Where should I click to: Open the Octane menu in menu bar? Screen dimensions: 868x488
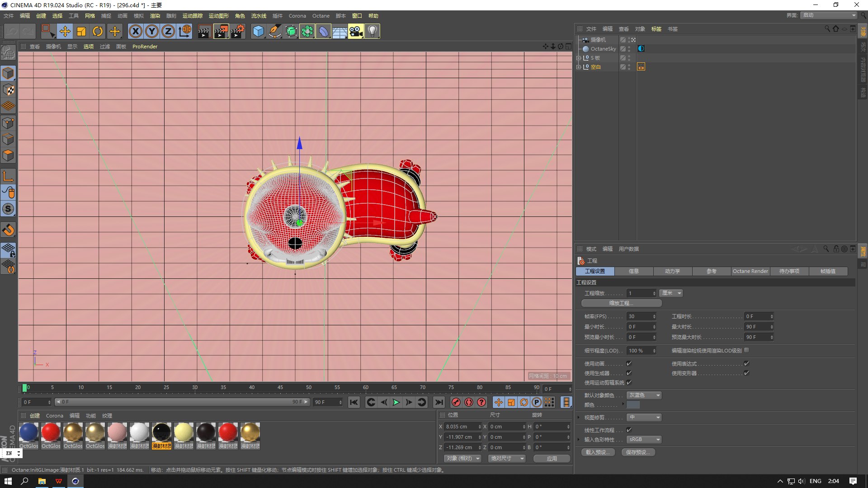(x=321, y=16)
